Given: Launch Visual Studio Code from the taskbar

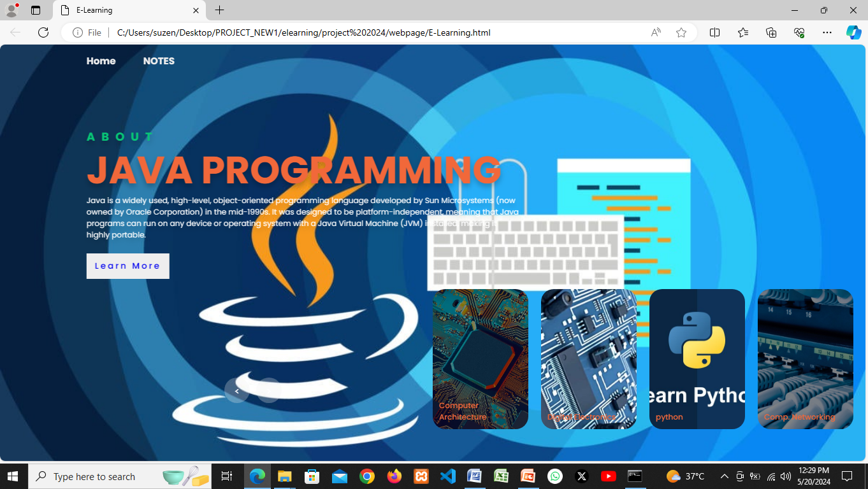Looking at the screenshot, I should pos(448,476).
